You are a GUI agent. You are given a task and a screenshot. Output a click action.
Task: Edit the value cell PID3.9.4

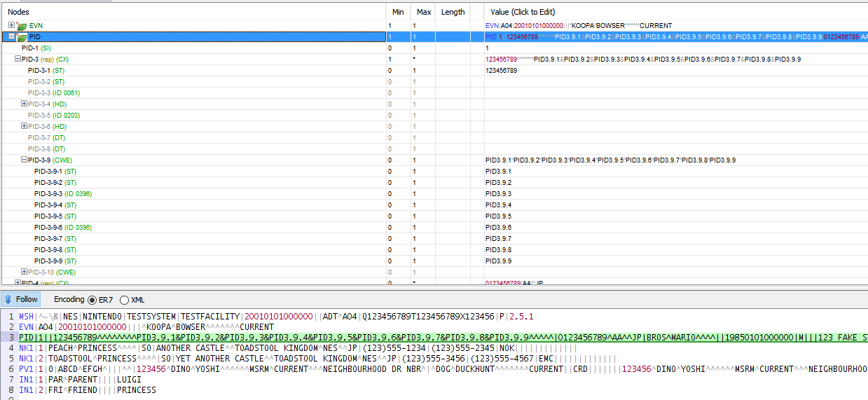[x=676, y=205]
